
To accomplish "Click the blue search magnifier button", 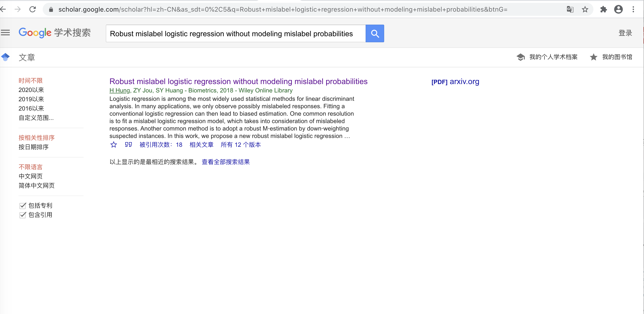I will [x=374, y=33].
